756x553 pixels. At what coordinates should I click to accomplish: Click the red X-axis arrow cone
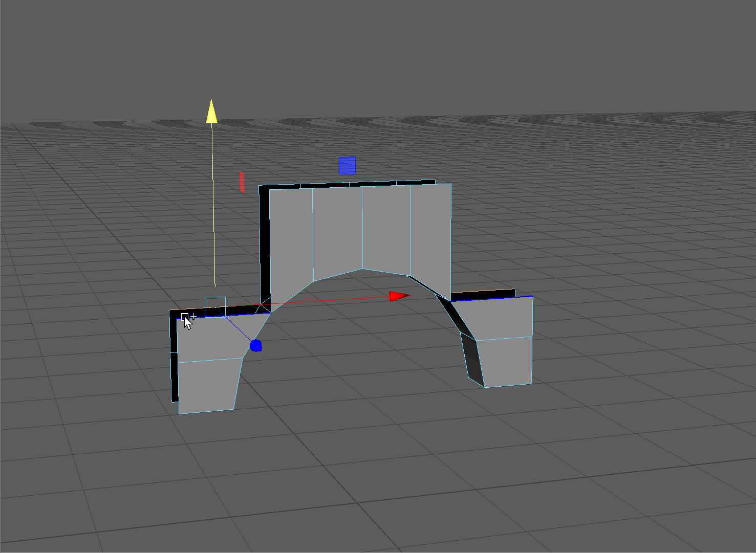pyautogui.click(x=399, y=296)
